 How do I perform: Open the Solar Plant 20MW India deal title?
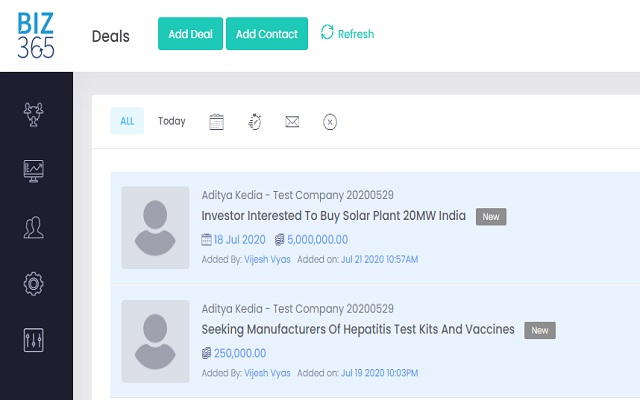tap(333, 216)
